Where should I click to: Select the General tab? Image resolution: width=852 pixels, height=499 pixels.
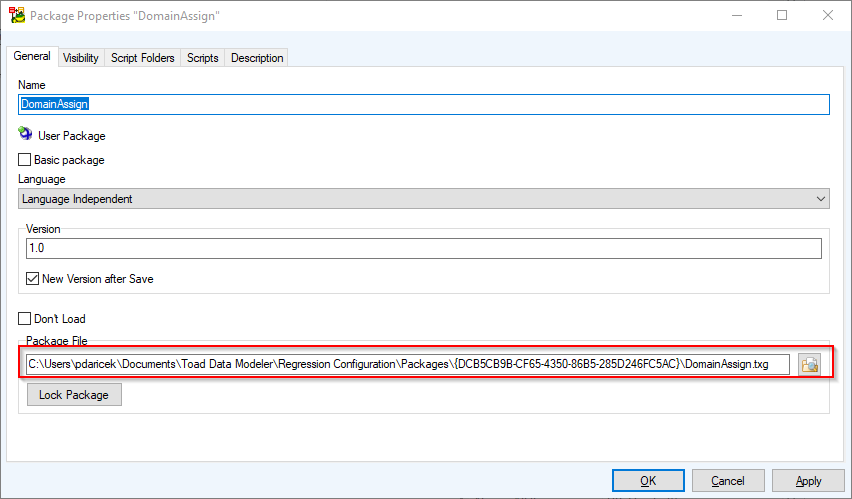coord(32,56)
